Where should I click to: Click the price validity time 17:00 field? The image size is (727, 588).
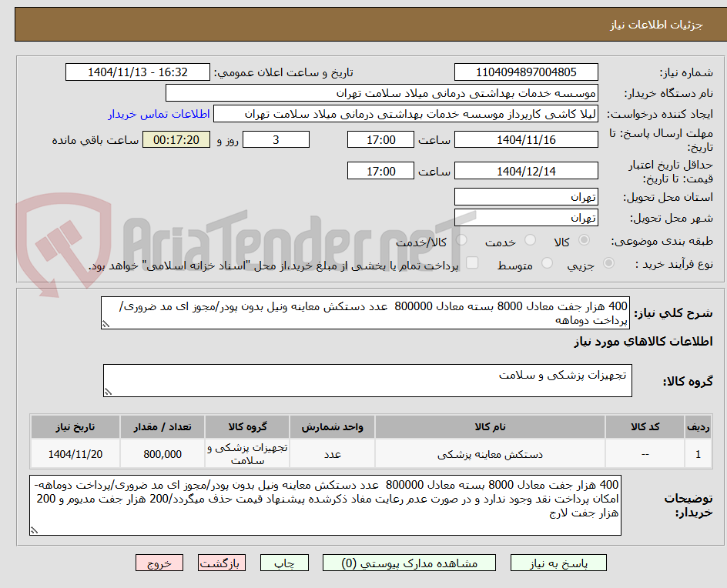click(x=380, y=171)
